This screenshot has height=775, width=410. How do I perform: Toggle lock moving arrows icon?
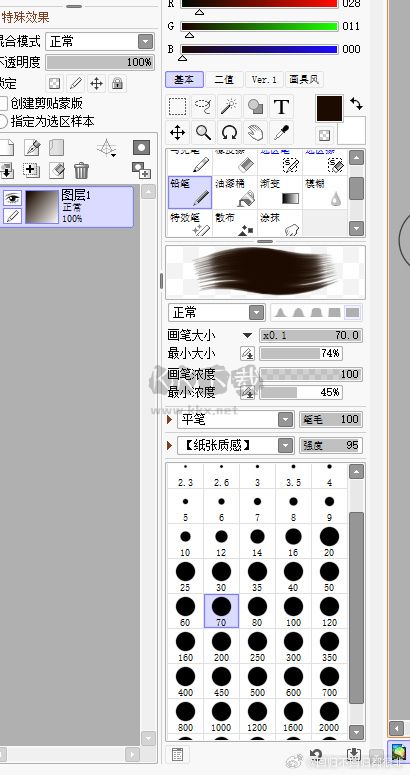(x=96, y=83)
